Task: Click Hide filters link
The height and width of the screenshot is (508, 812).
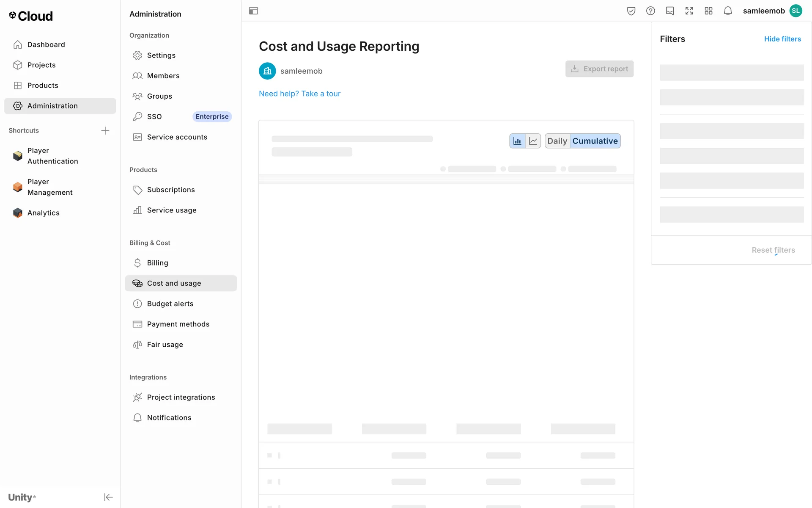Action: pyautogui.click(x=782, y=39)
